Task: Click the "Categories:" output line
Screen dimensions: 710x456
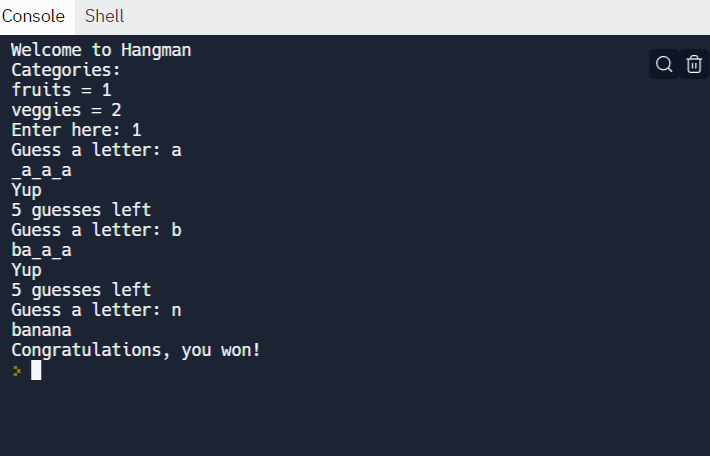Action: pos(66,70)
